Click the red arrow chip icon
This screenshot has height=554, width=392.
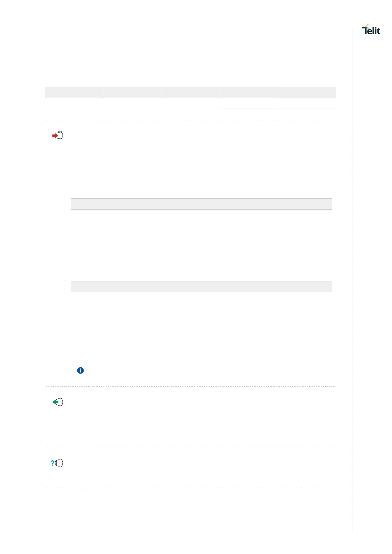click(58, 136)
